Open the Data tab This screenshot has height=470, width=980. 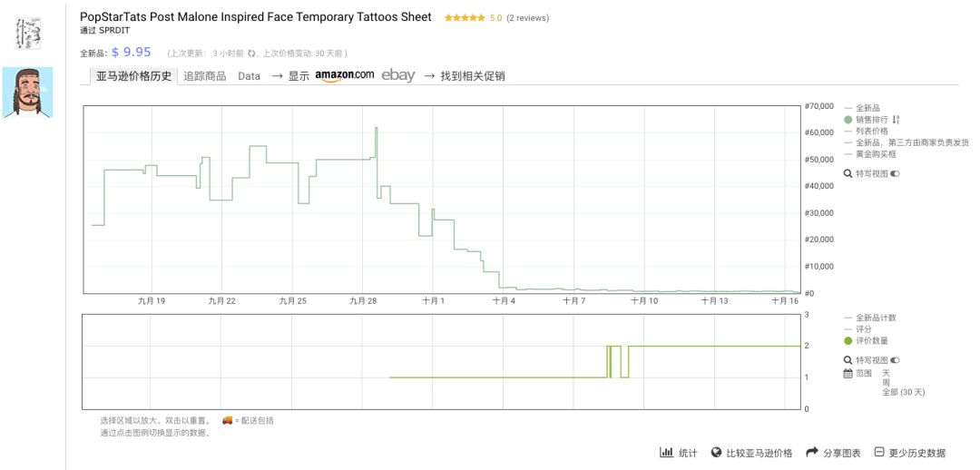click(x=249, y=76)
